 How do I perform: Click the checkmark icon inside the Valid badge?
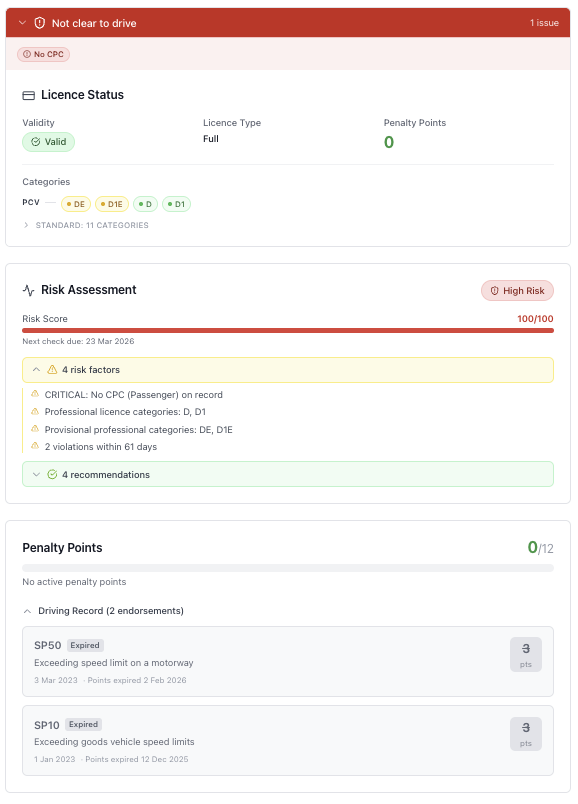[34, 142]
